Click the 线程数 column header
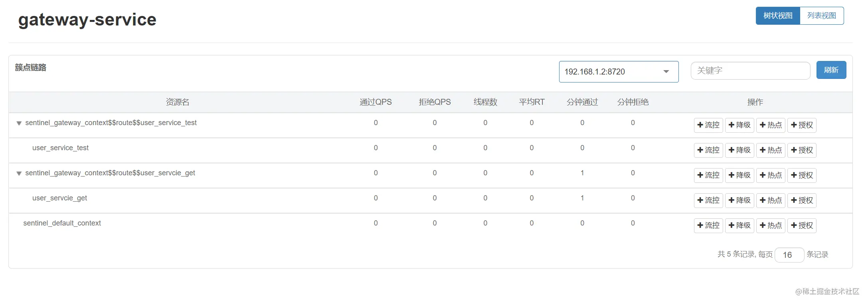This screenshot has height=304, width=868. coord(485,102)
